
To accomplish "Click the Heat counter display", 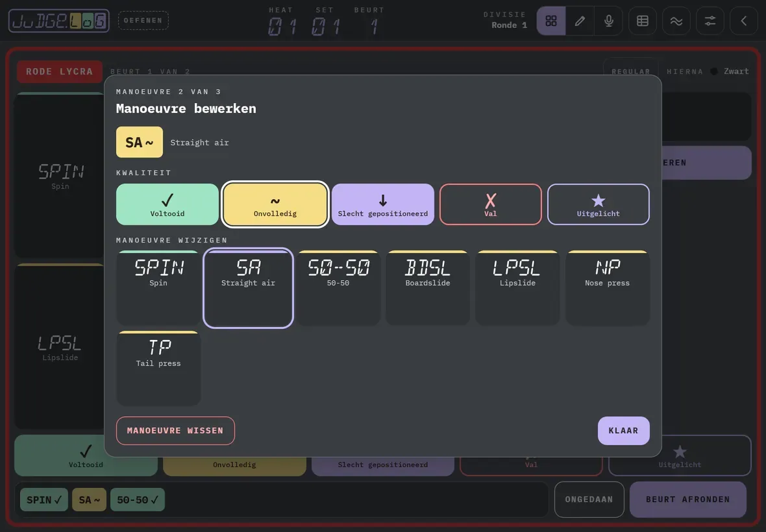I will [x=282, y=21].
